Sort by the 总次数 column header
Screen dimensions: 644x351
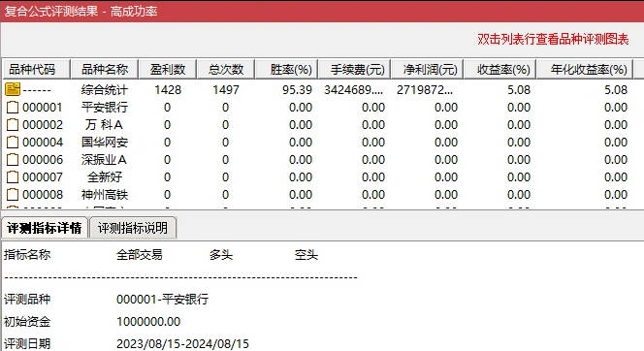coord(225,69)
